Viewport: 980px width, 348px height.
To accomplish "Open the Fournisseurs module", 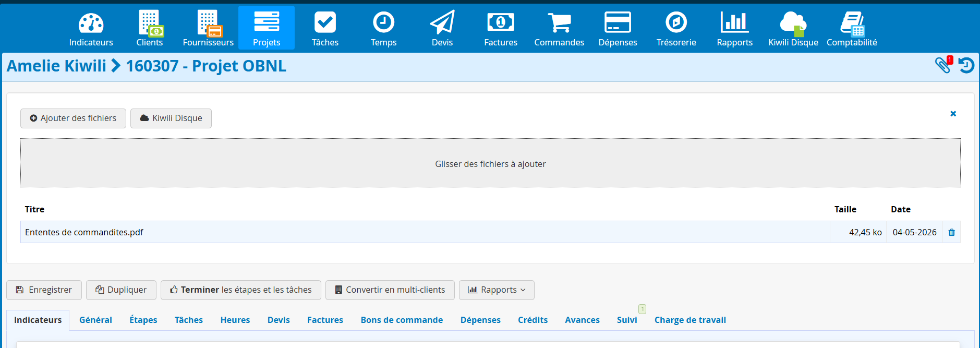I will tap(208, 28).
